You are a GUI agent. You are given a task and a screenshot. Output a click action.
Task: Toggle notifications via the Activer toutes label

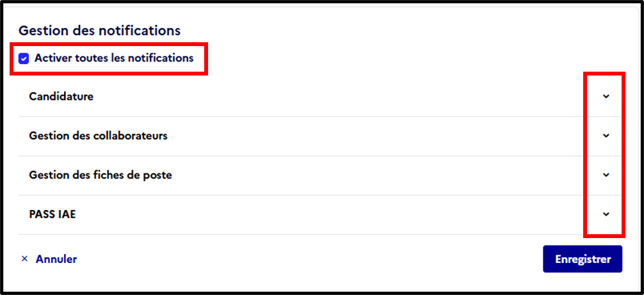pos(114,58)
